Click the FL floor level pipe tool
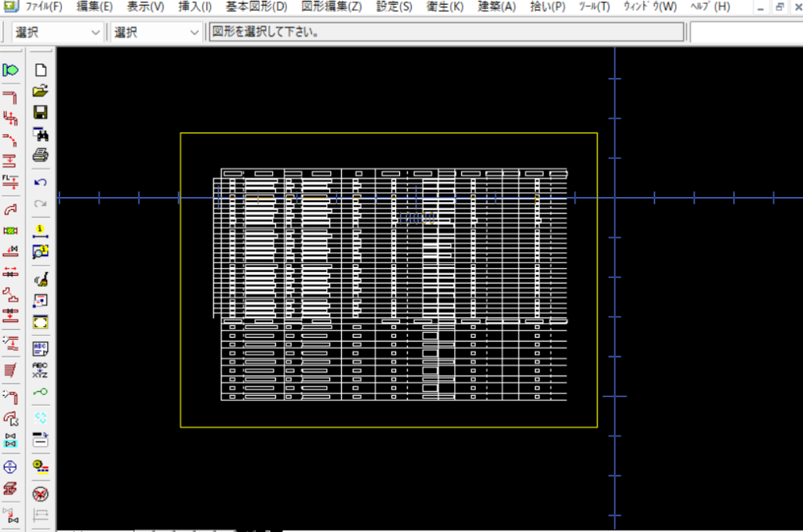This screenshot has width=803, height=532. [x=10, y=183]
